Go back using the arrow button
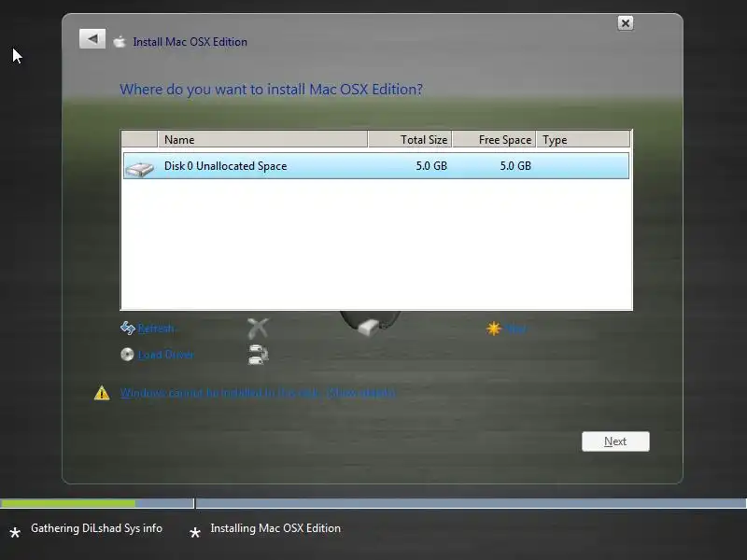Screen dimensions: 747x560 tap(92, 39)
